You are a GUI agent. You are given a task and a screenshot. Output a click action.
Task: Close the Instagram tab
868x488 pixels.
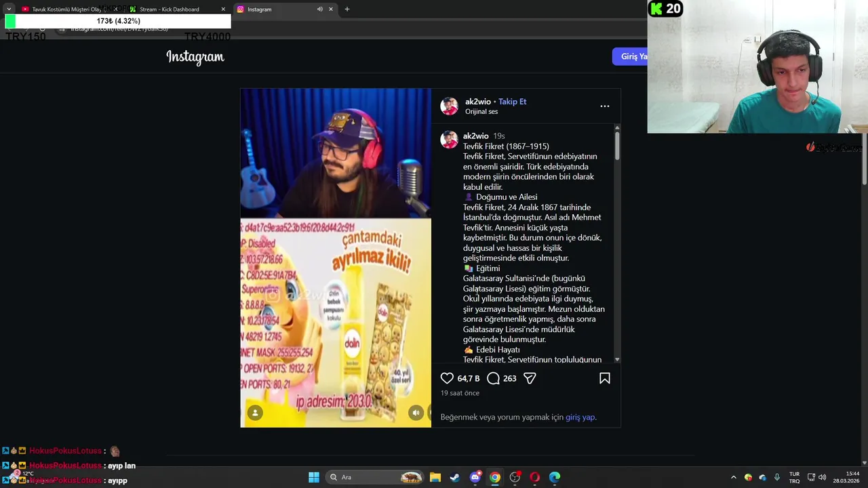pyautogui.click(x=331, y=9)
